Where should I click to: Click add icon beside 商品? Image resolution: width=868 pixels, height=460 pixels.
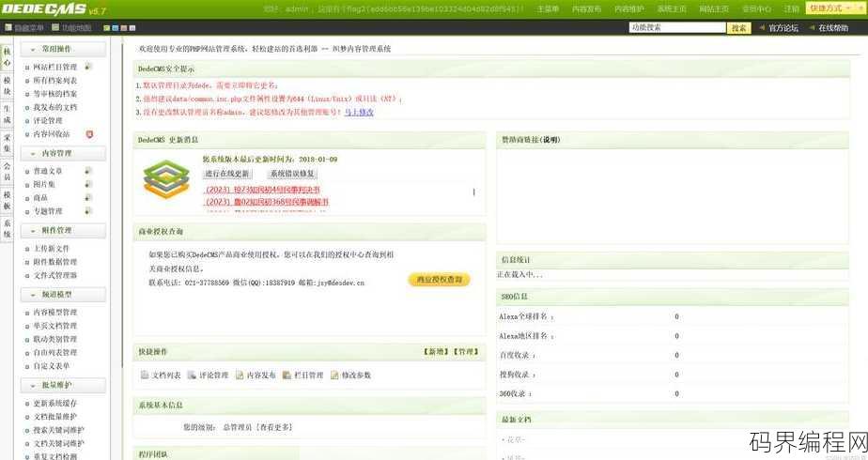pos(88,197)
